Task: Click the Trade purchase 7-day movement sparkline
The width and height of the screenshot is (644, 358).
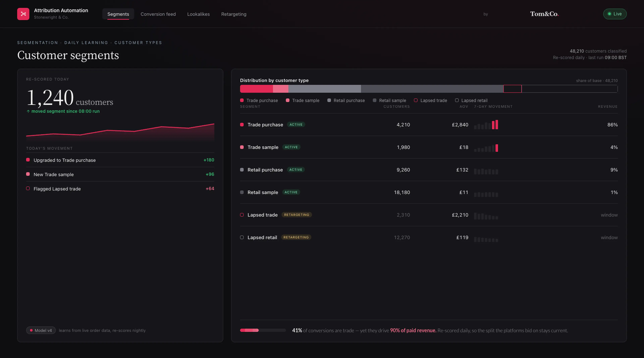Action: (486, 125)
